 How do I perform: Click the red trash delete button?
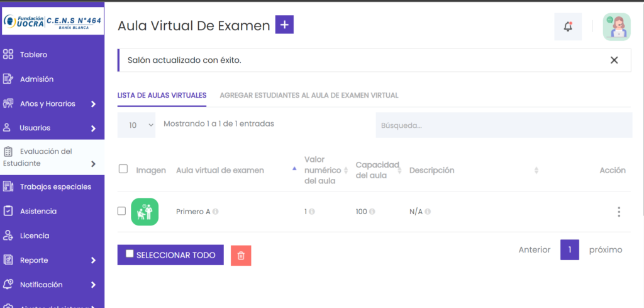pyautogui.click(x=241, y=255)
